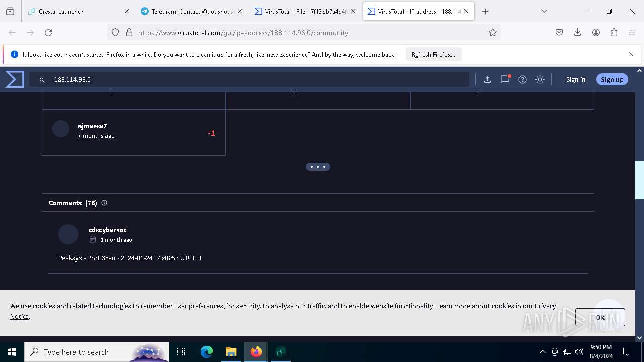Open the Windows Start menu
Screen dimensions: 644x362
12,352
